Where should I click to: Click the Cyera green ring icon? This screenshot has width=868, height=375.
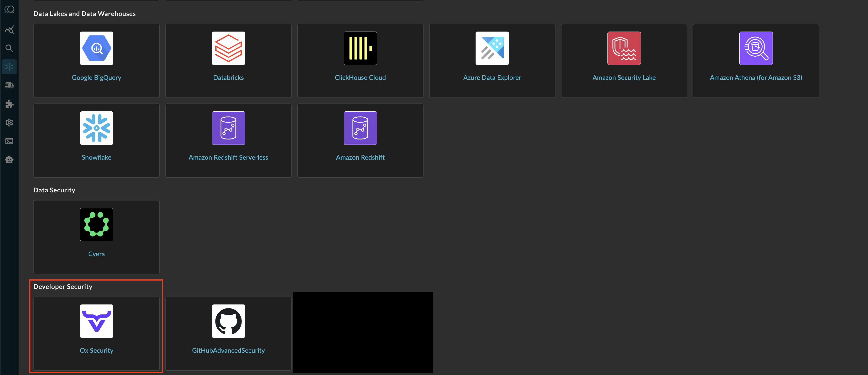tap(96, 225)
